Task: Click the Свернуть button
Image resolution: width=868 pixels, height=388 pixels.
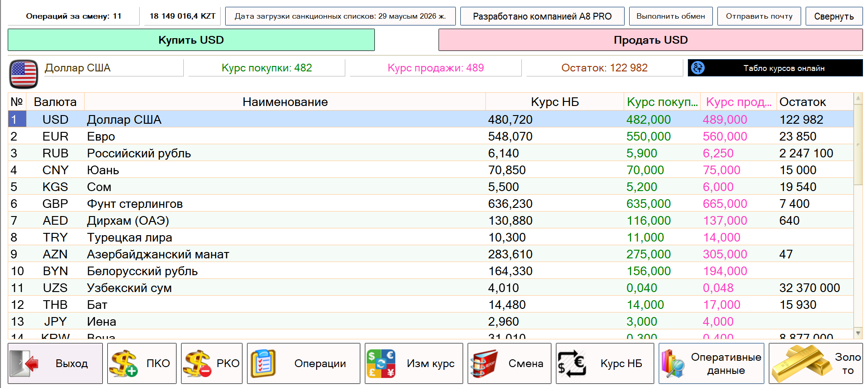Action: (x=834, y=16)
